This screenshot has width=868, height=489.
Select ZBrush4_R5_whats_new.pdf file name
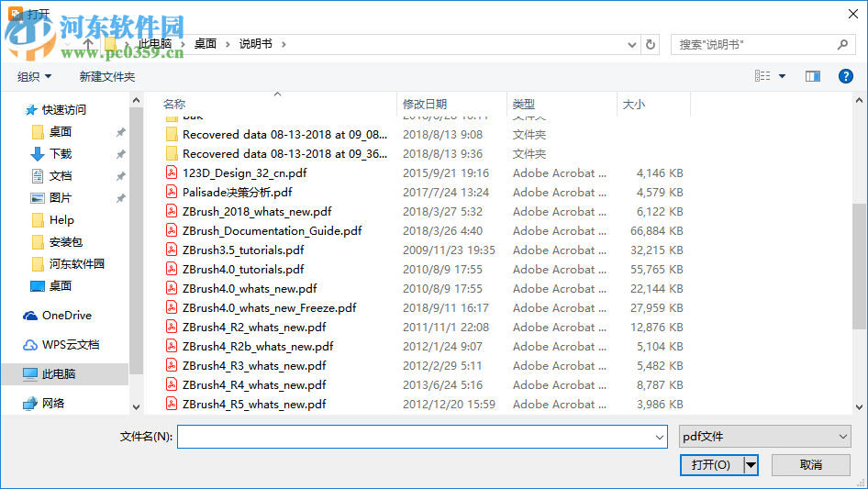pos(254,405)
